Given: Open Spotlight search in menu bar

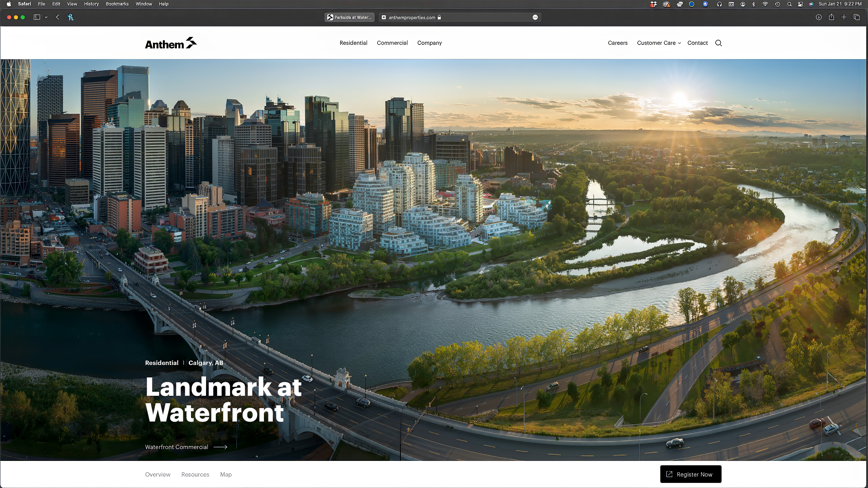Looking at the screenshot, I should point(789,4).
